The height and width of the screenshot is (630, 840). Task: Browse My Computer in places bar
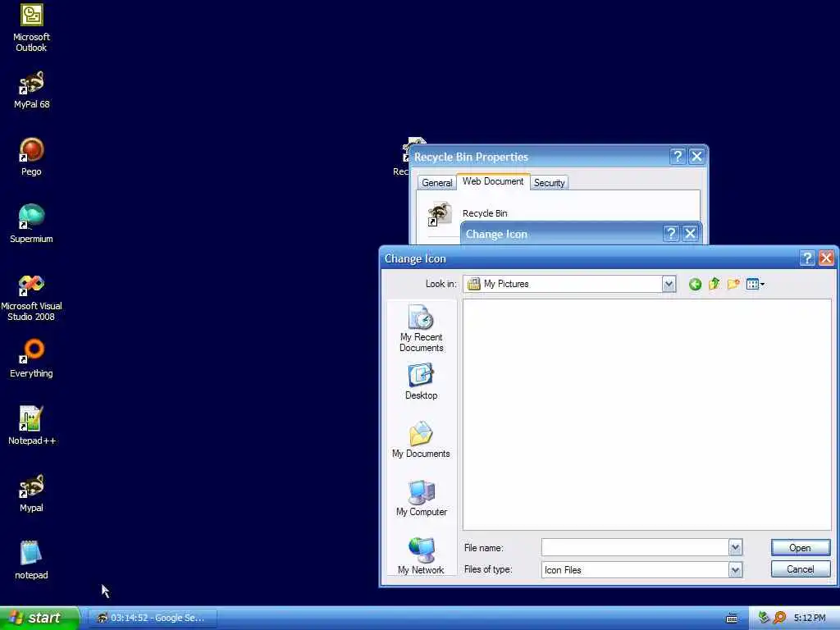pyautogui.click(x=421, y=498)
